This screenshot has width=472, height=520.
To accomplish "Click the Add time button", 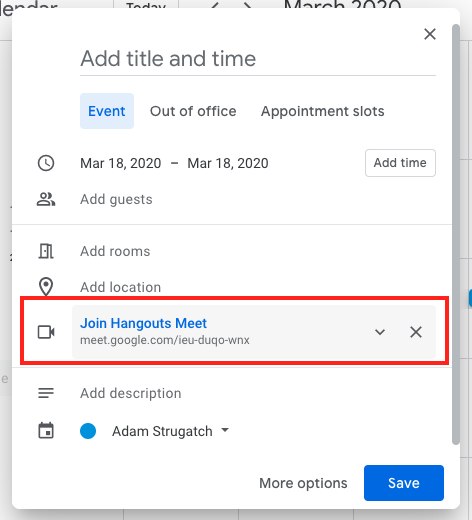I will click(x=400, y=163).
